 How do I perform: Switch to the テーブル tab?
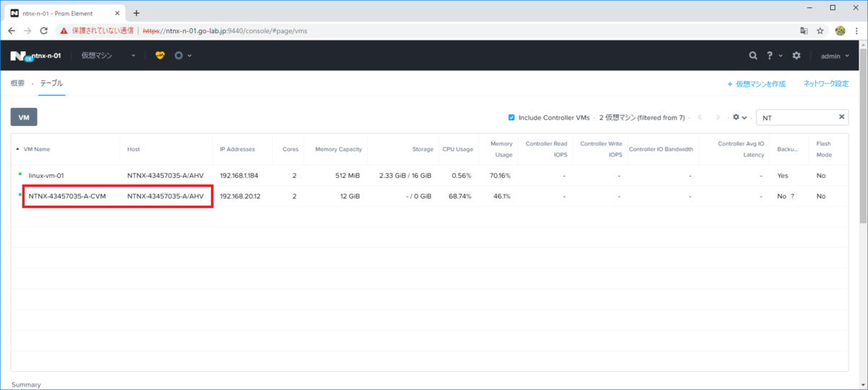pos(51,83)
